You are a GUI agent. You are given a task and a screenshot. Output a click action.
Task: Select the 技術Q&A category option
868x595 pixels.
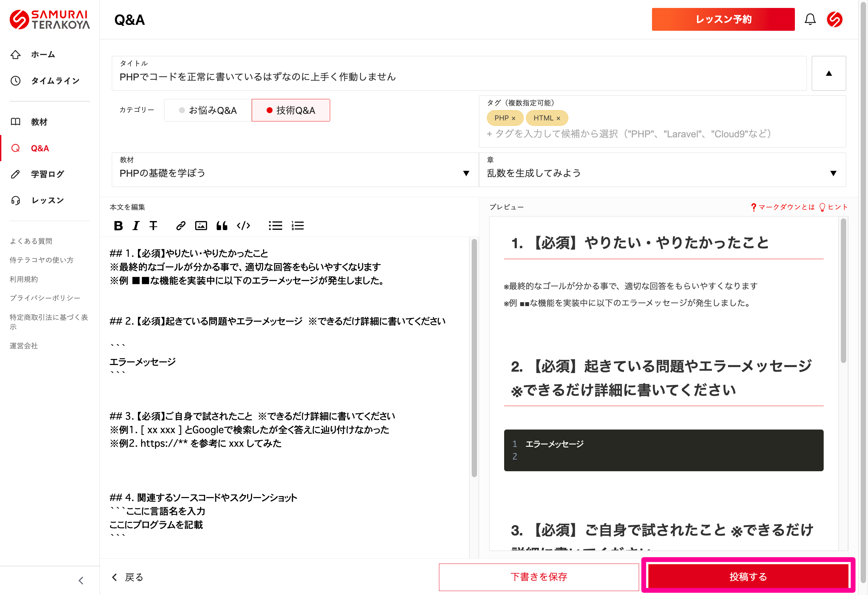(x=290, y=110)
